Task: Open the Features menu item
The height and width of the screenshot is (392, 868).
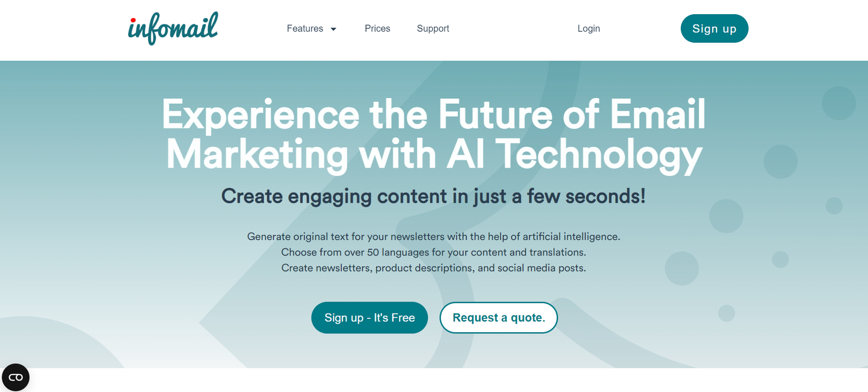Action: (x=305, y=29)
